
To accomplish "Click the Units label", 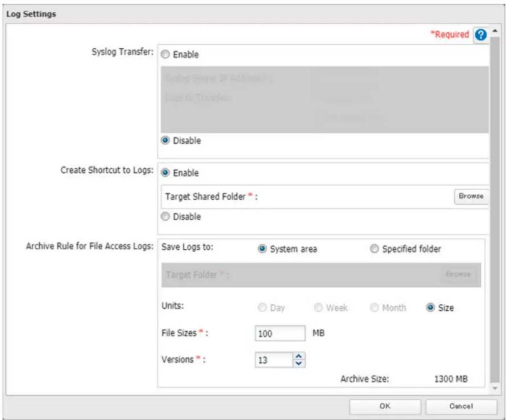I will click(x=173, y=306).
